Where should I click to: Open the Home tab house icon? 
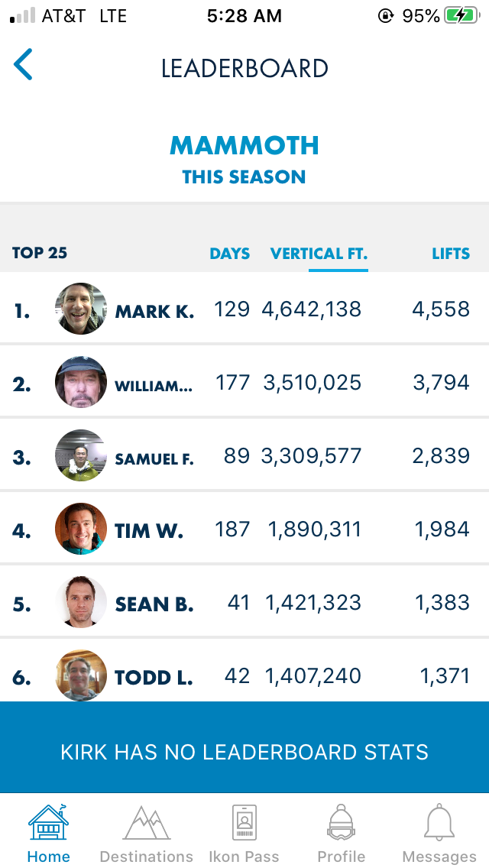click(48, 824)
